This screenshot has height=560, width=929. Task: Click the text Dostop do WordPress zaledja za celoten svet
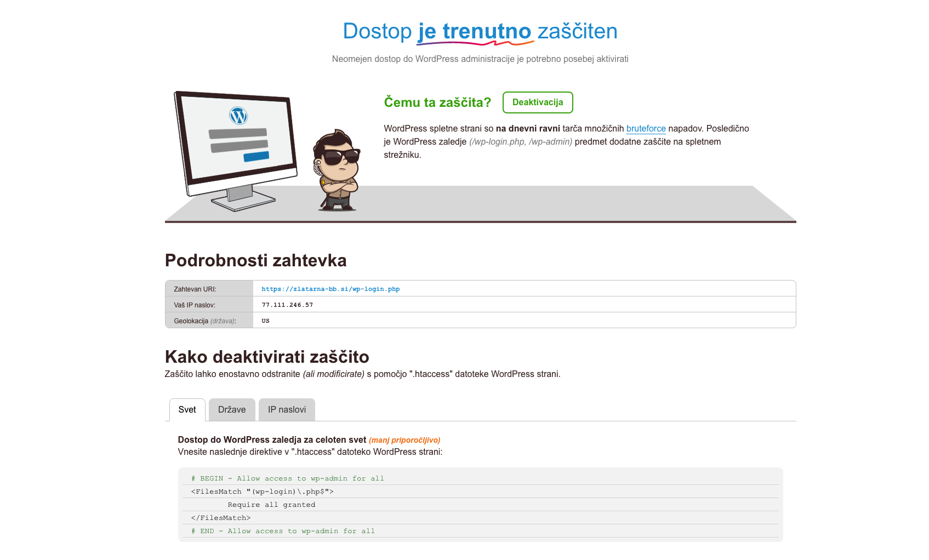(x=272, y=439)
